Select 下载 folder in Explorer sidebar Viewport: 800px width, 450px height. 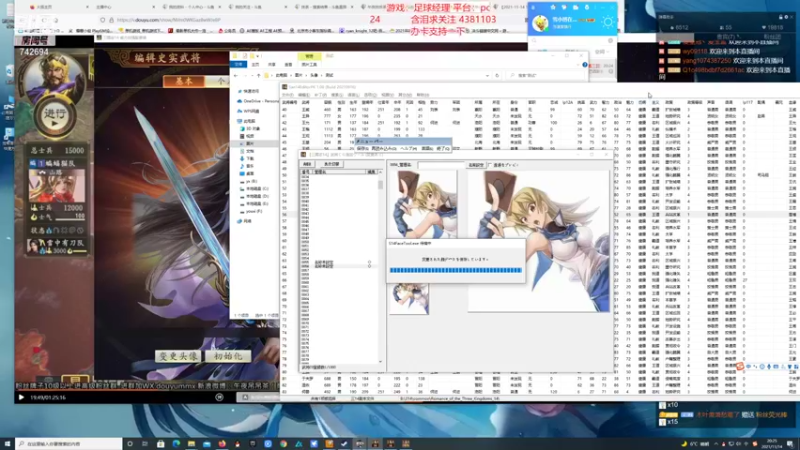(249, 159)
